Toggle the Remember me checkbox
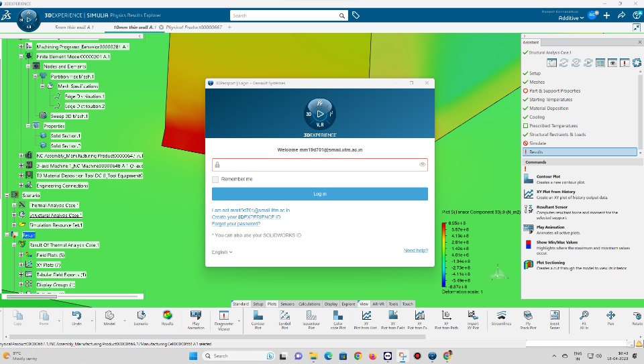 215,180
